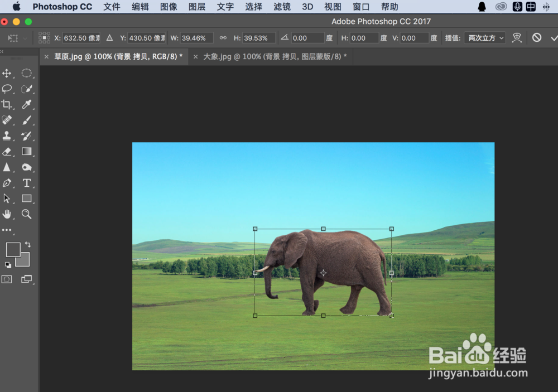This screenshot has width=558, height=392.
Task: Click the background color swatch
Action: pos(25,262)
